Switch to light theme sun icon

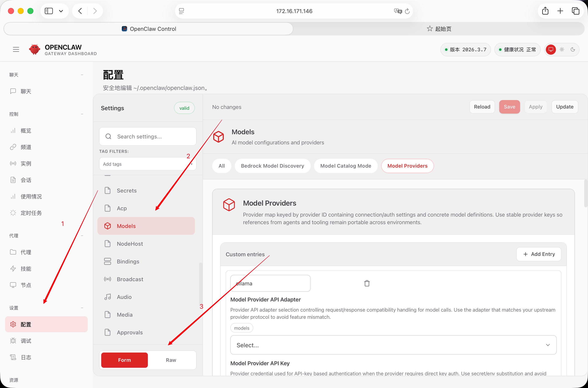(x=562, y=49)
